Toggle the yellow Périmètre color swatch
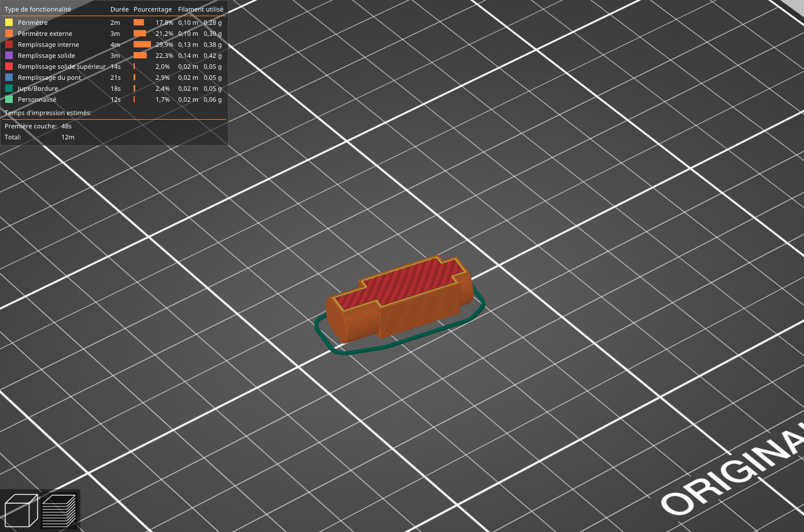 [9, 23]
